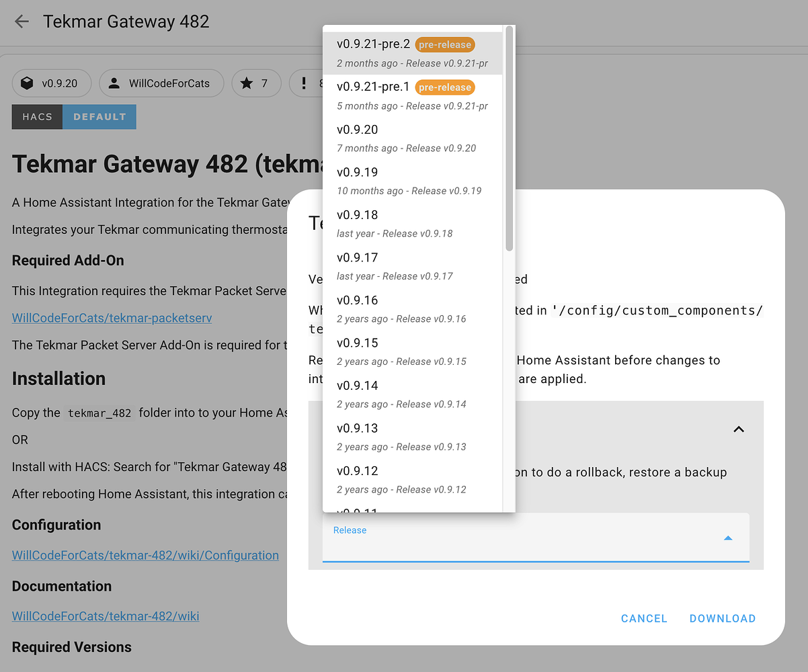This screenshot has height=672, width=808.
Task: Open WillCodeForCats/tekmar-482/wiki documentation link
Action: 106,616
